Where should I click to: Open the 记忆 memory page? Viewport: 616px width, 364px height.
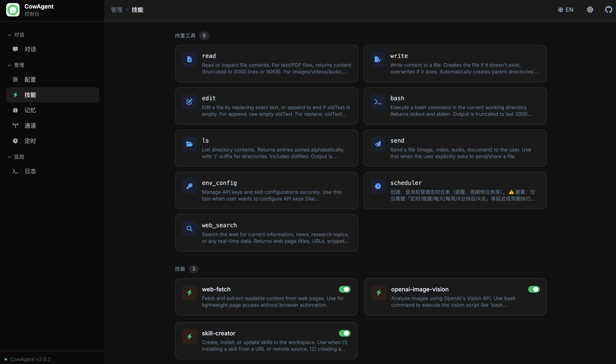point(30,110)
